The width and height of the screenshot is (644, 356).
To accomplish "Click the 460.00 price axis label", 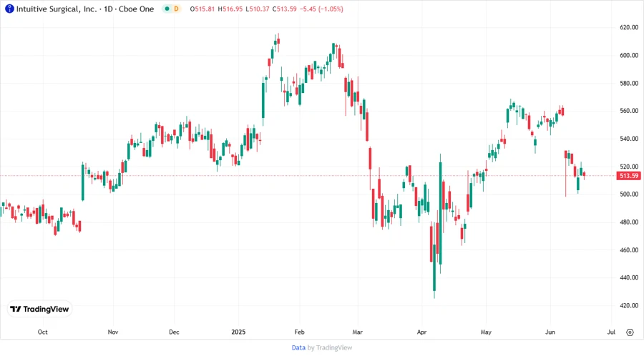I will pos(629,250).
